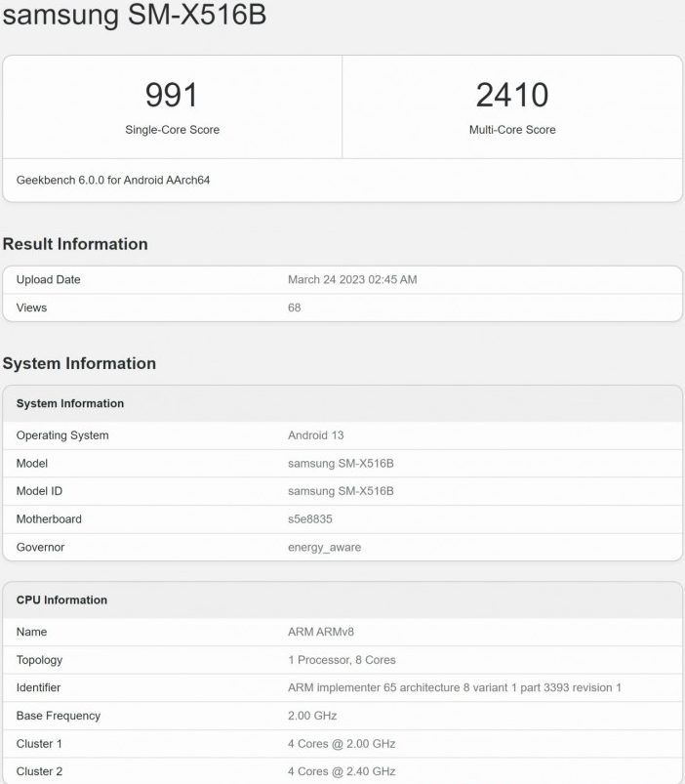
Task: Click the 'Operating System' row label
Action: coord(62,435)
